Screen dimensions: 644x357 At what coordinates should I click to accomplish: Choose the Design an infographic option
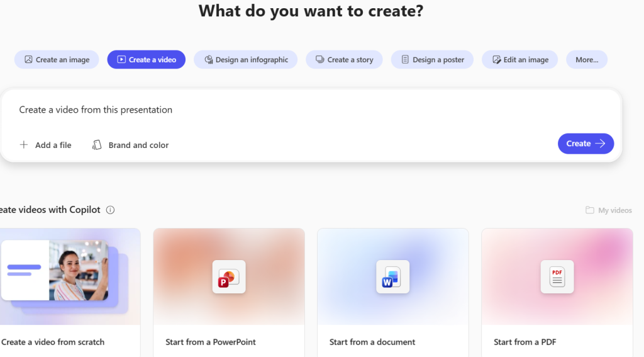click(x=246, y=60)
